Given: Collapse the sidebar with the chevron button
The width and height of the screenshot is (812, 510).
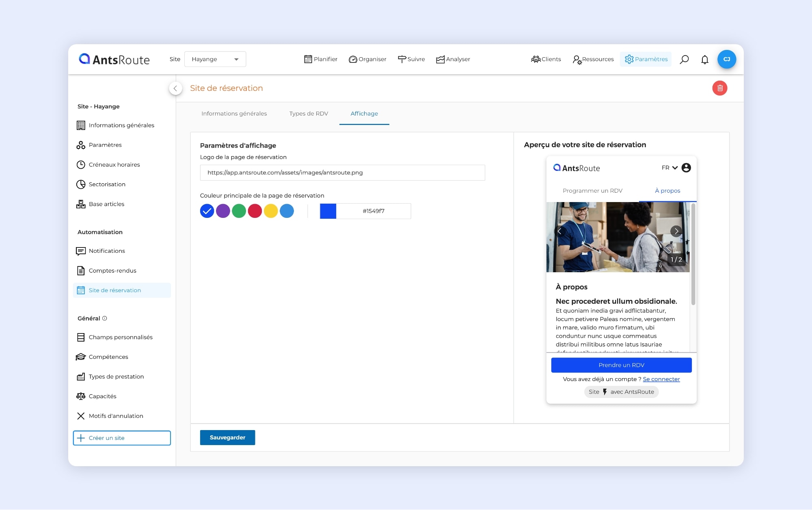Looking at the screenshot, I should pyautogui.click(x=175, y=88).
